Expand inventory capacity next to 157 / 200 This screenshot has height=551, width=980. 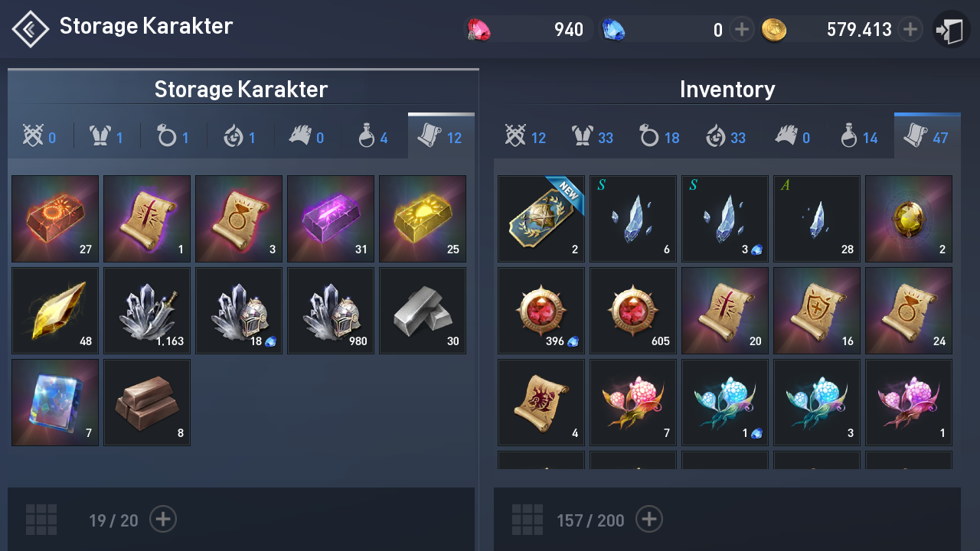pos(649,520)
